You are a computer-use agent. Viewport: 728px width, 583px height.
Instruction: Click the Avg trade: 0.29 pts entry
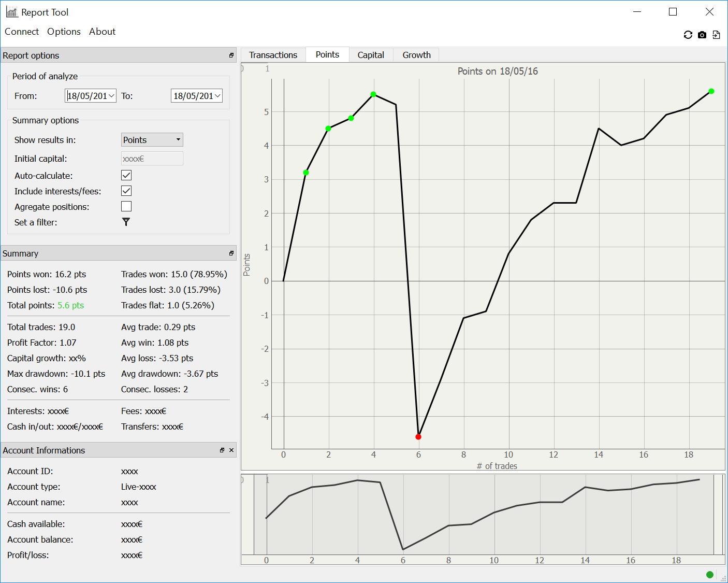click(158, 327)
